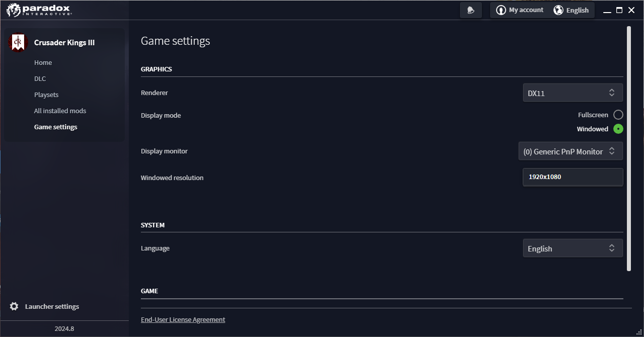Open the Renderer DX11 dropdown
Image resolution: width=644 pixels, height=337 pixels.
(x=573, y=93)
